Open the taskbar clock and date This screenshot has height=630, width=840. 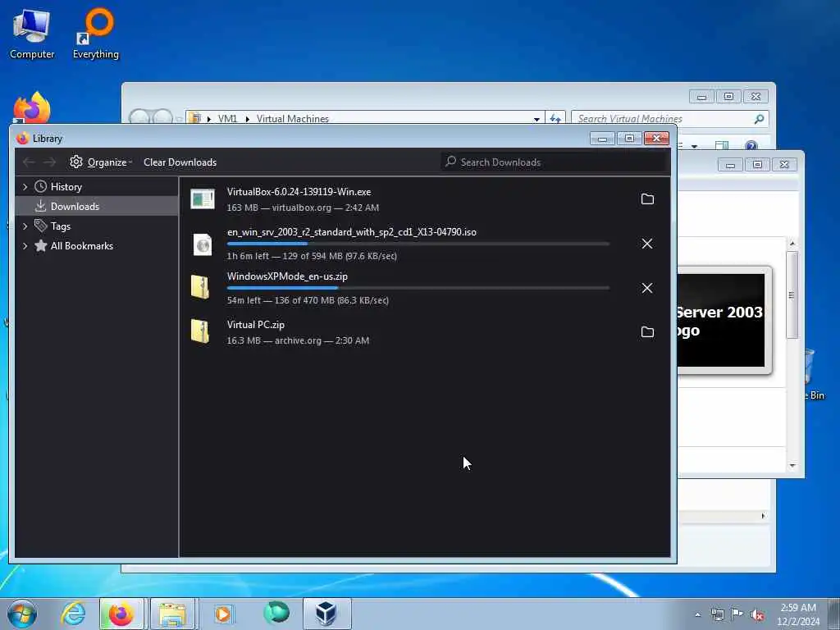[x=798, y=614]
